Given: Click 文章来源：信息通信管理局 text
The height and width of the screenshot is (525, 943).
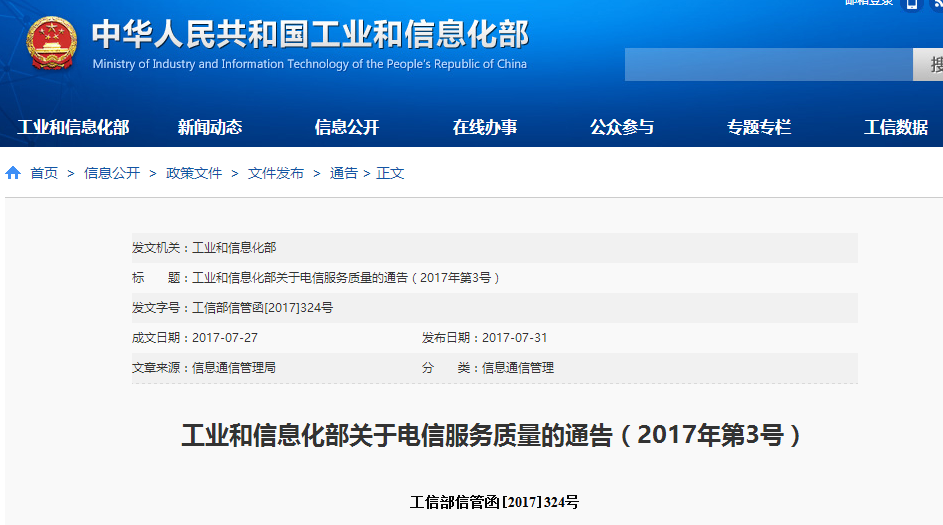Looking at the screenshot, I should [204, 368].
